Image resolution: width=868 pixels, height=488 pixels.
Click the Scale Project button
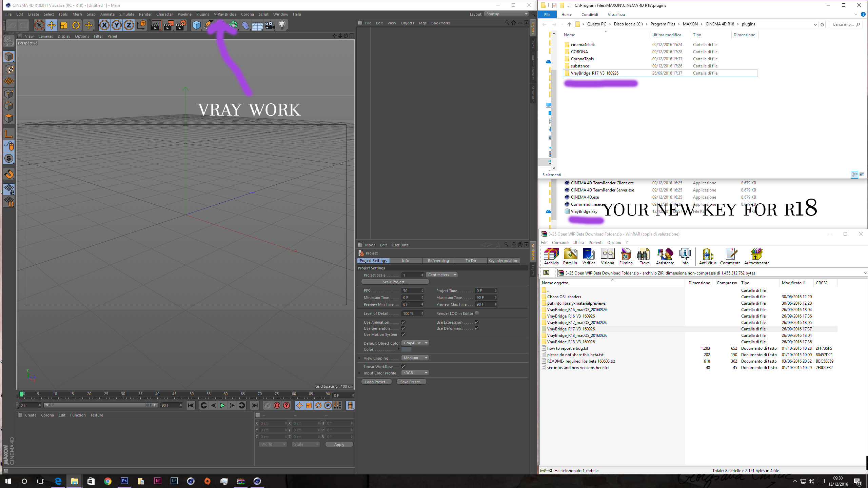pos(395,282)
